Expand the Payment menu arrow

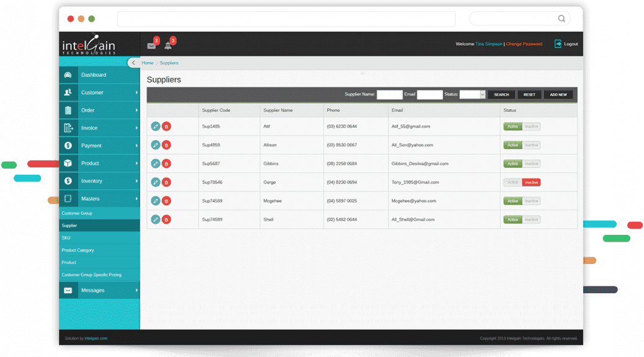click(136, 146)
